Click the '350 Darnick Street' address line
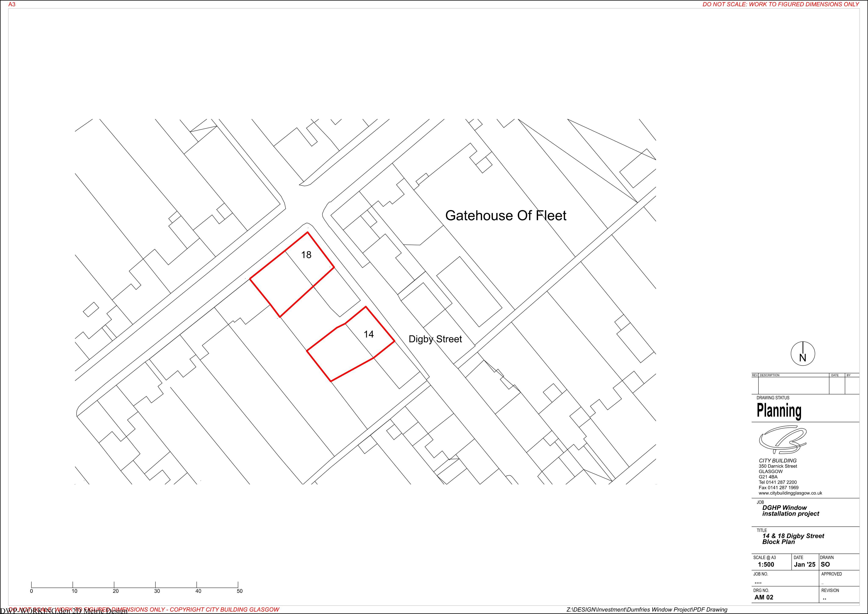Screen dimensions: 868x614 click(x=778, y=466)
